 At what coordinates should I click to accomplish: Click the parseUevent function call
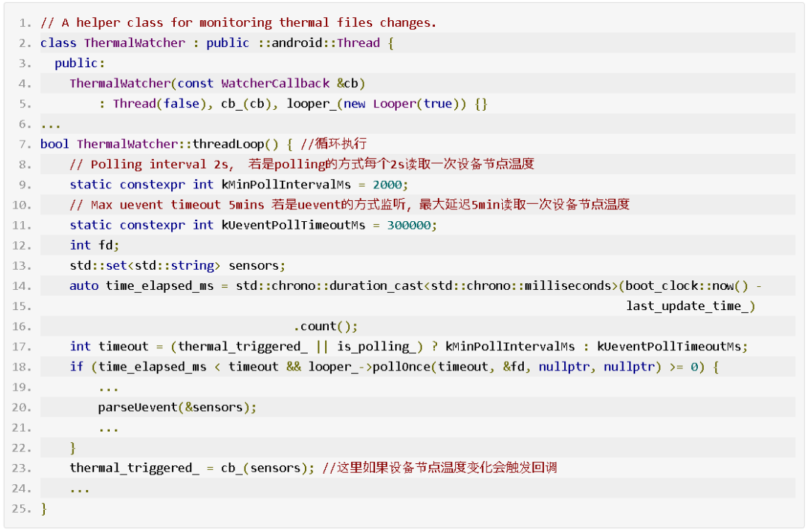[138, 407]
